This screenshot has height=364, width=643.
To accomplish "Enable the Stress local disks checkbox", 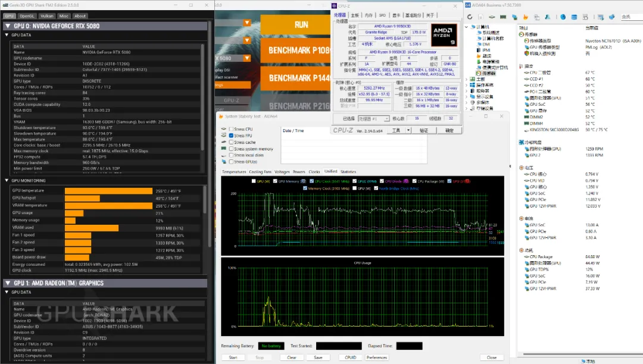I will tap(231, 155).
